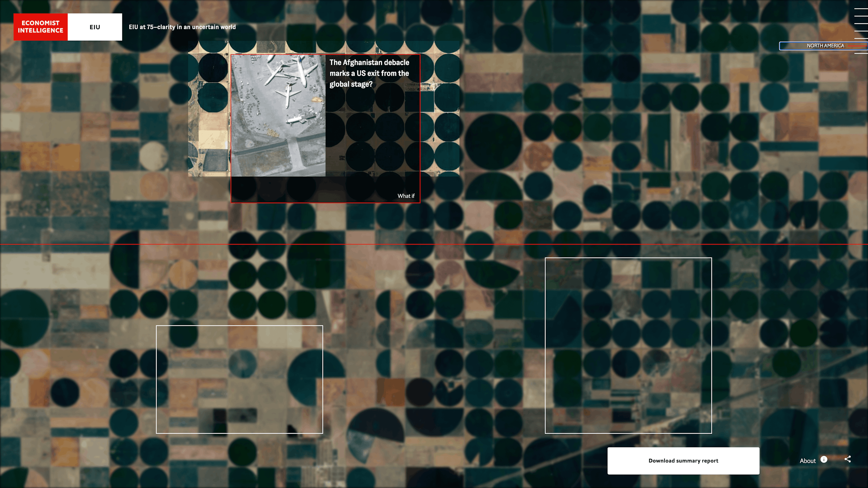This screenshot has height=488, width=868.
Task: Select the fourth region navigation line
Action: [861, 31]
